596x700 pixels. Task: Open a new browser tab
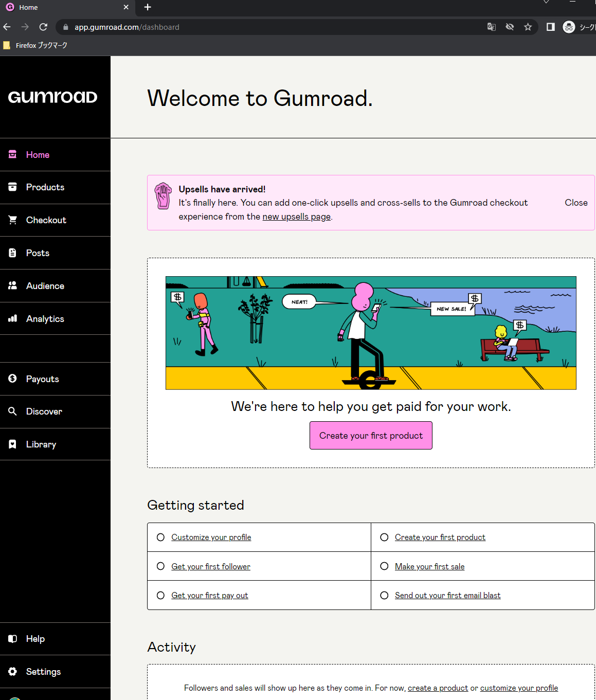point(148,7)
